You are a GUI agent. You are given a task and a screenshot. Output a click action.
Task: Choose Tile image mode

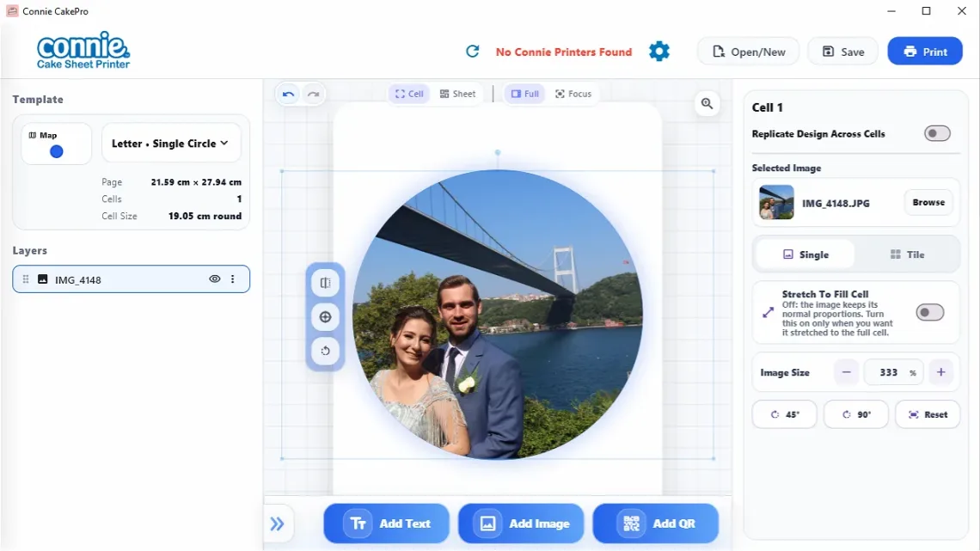point(907,254)
